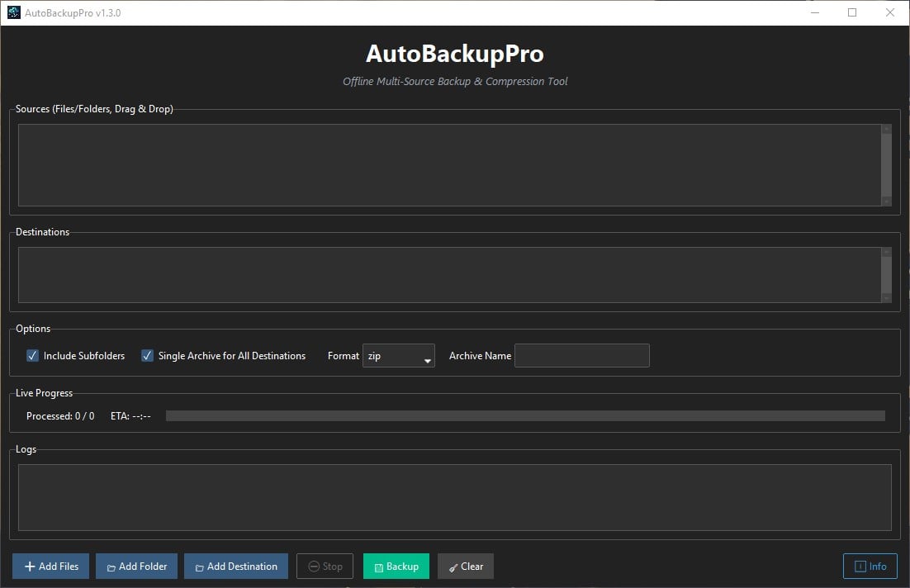Open the Info dialog
The width and height of the screenshot is (910, 588).
point(870,566)
